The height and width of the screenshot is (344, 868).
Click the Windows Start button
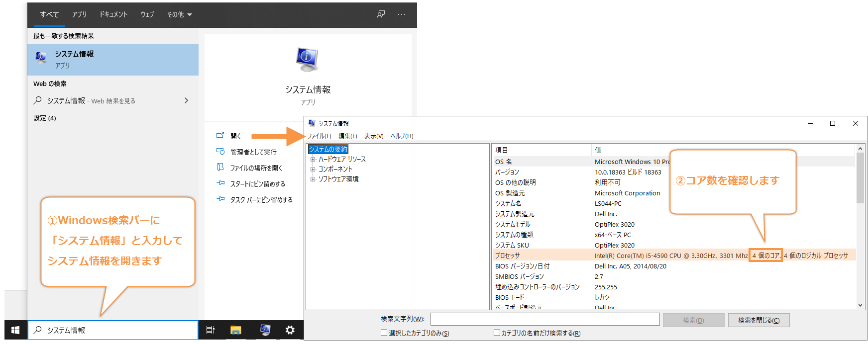click(x=15, y=330)
